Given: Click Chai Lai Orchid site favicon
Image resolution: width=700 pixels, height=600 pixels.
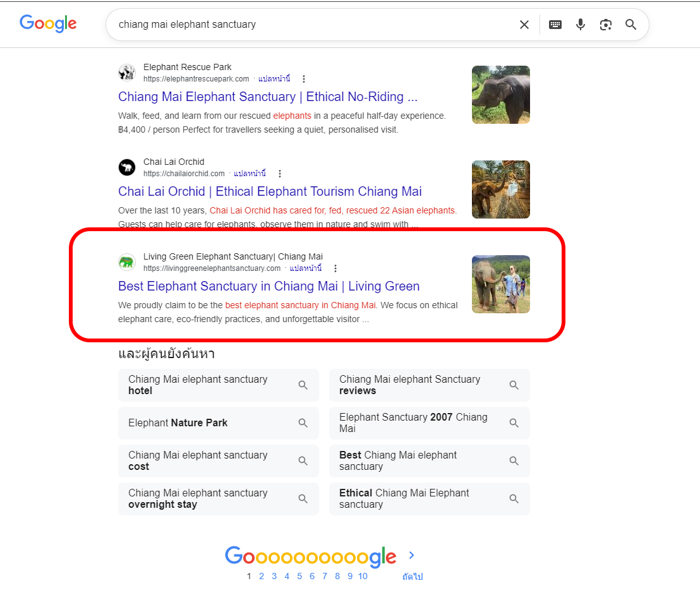Looking at the screenshot, I should 127,167.
